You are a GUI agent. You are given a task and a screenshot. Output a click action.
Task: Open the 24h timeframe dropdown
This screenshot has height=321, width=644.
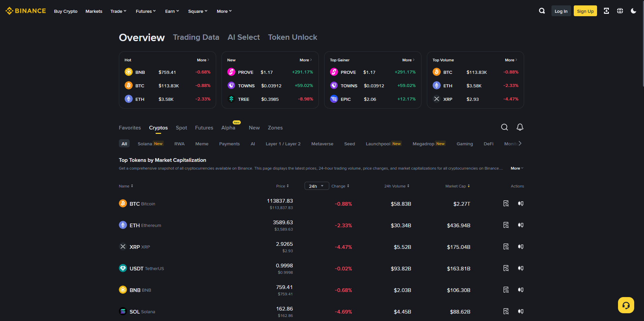point(317,186)
